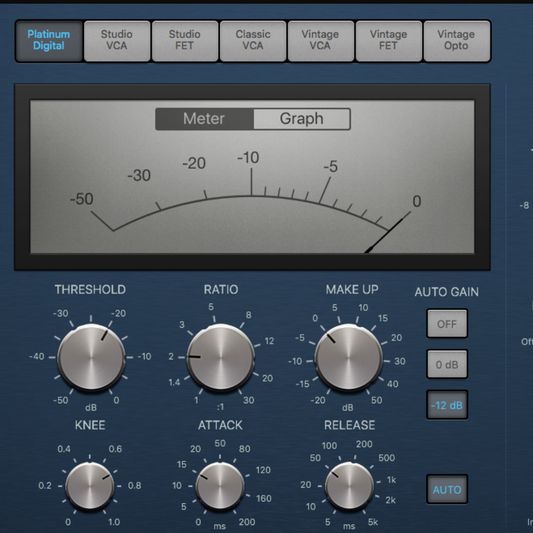Click the -30 label on the meter
The height and width of the screenshot is (533, 533).
coord(139,175)
